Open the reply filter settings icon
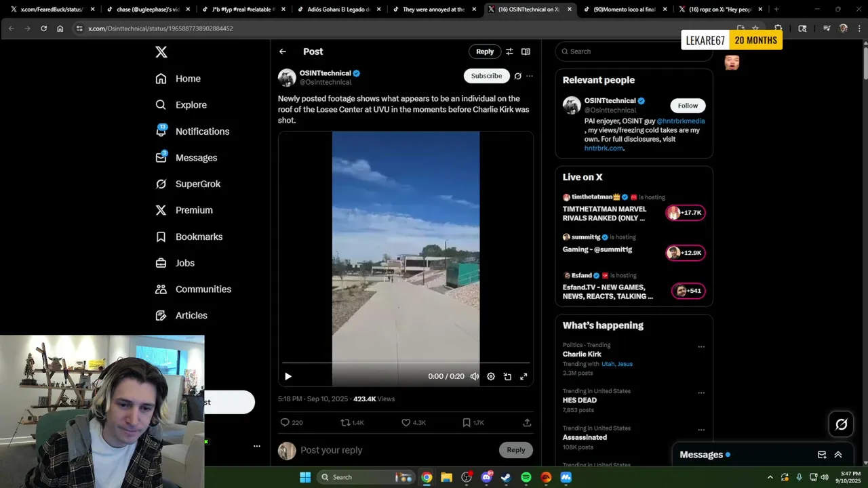The image size is (868, 488). (x=509, y=52)
